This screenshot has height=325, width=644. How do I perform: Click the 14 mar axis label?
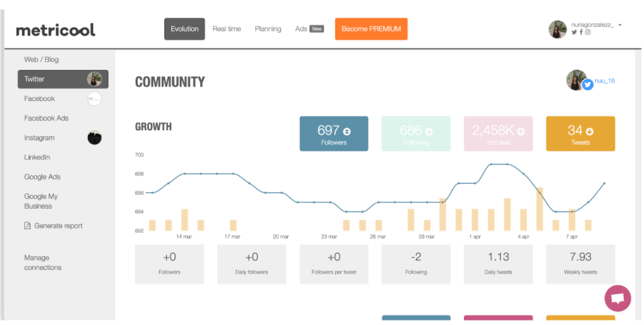[x=184, y=237]
